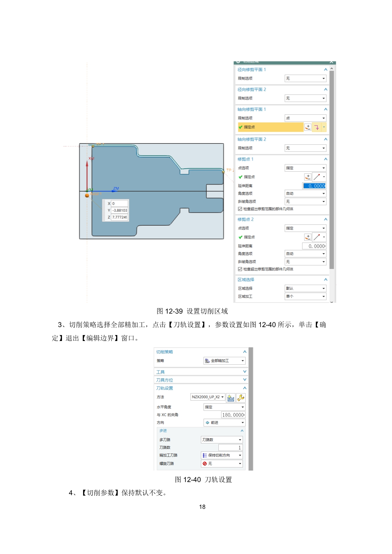Click orange origin point handle in viewport
Screen dimensions: 392x554
tap(87, 196)
